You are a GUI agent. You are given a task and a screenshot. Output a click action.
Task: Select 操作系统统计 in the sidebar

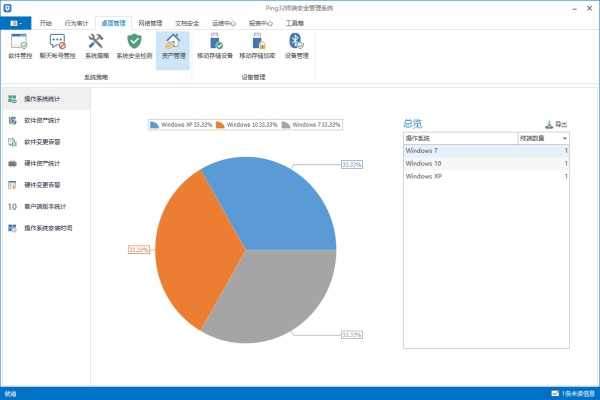(x=46, y=99)
